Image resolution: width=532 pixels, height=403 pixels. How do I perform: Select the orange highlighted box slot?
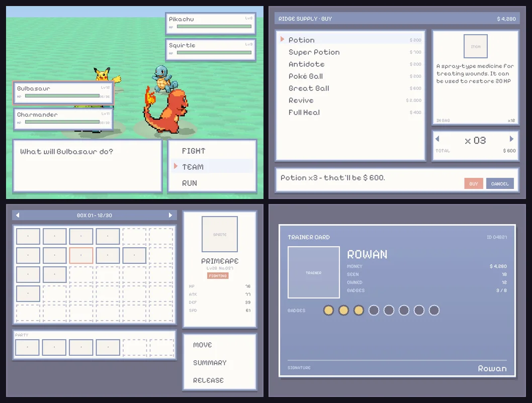(81, 255)
